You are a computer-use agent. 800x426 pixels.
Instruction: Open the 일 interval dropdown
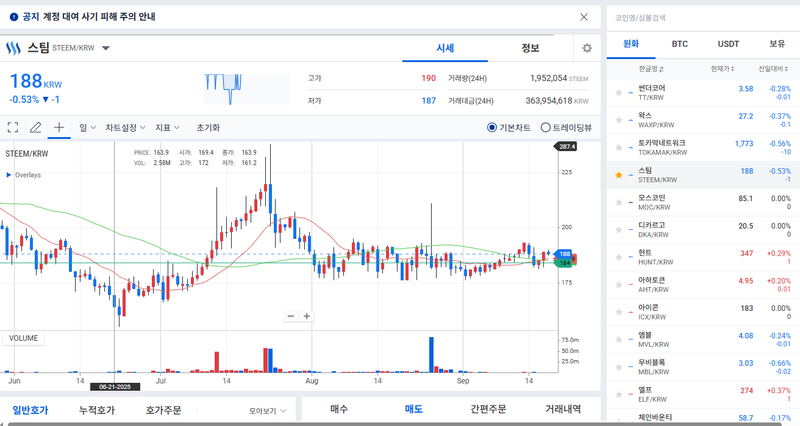coord(87,128)
